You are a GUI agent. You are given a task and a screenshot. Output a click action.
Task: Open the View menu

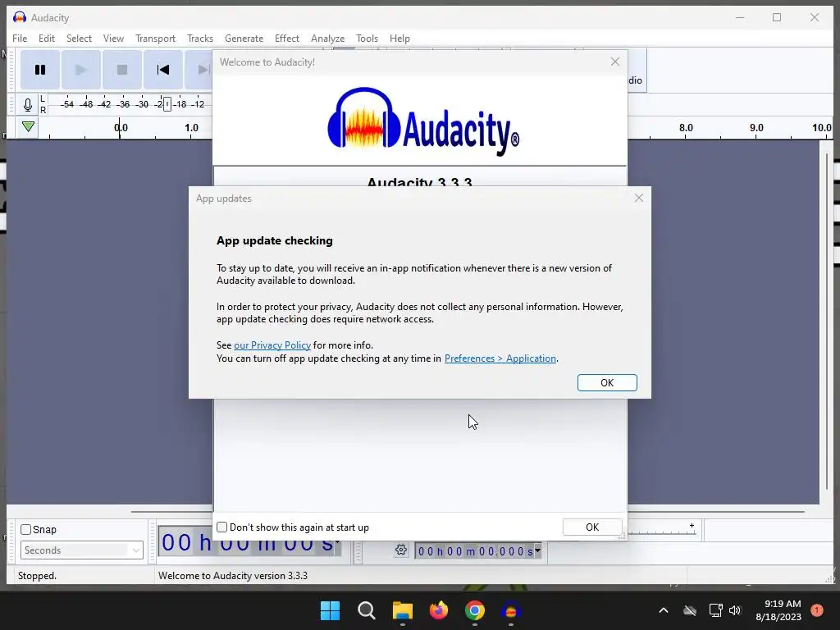point(113,39)
